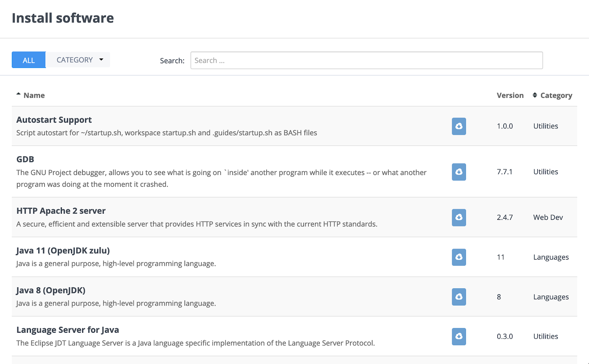589x364 pixels.
Task: Select the HTTP Apache 2 server row
Action: tap(61, 210)
